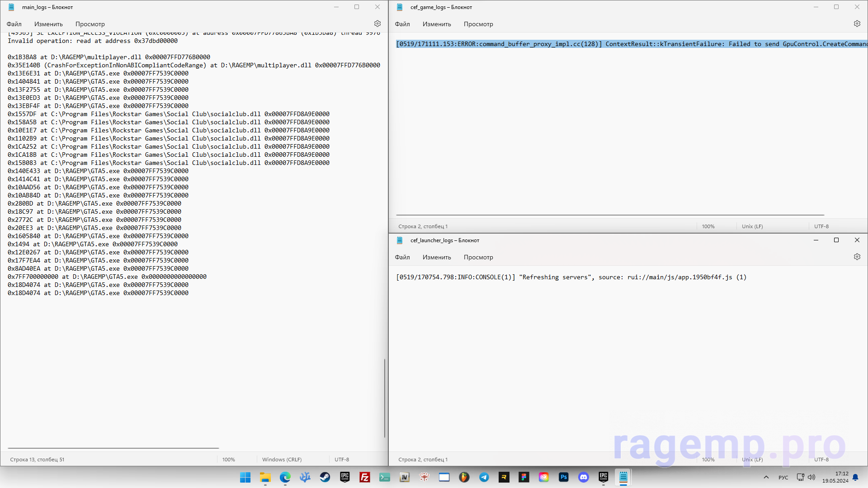The height and width of the screenshot is (488, 868).
Task: Open Discord from the taskbar
Action: point(584,477)
